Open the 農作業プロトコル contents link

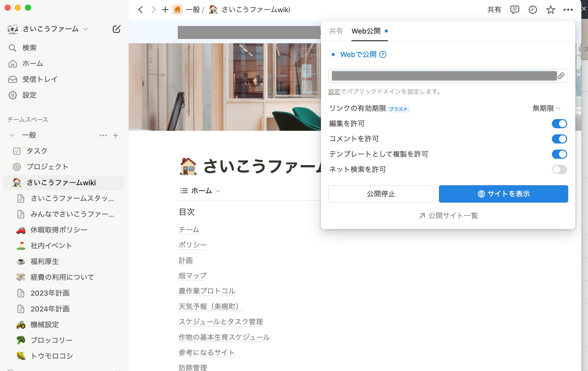[x=207, y=291]
